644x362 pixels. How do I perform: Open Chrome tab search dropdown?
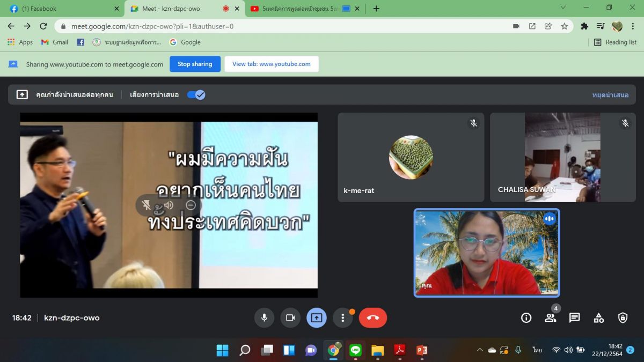(x=563, y=8)
